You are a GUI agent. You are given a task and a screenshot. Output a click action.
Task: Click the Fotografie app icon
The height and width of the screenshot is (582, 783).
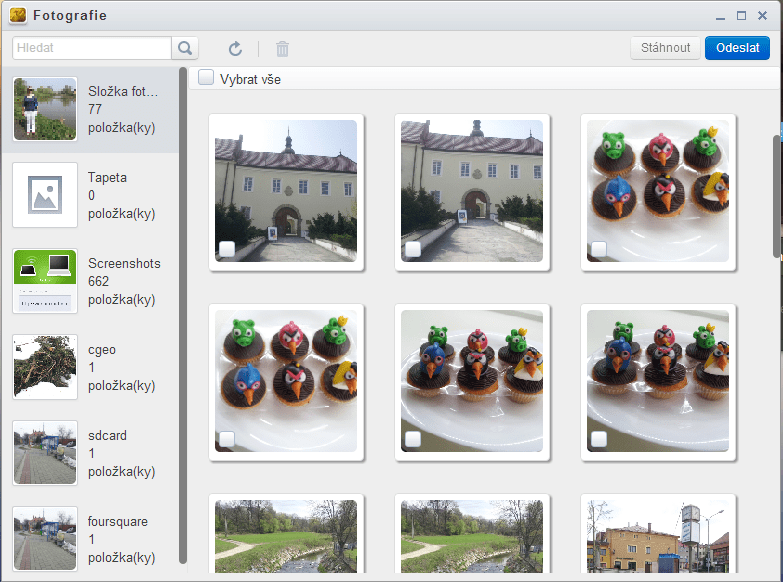point(18,15)
